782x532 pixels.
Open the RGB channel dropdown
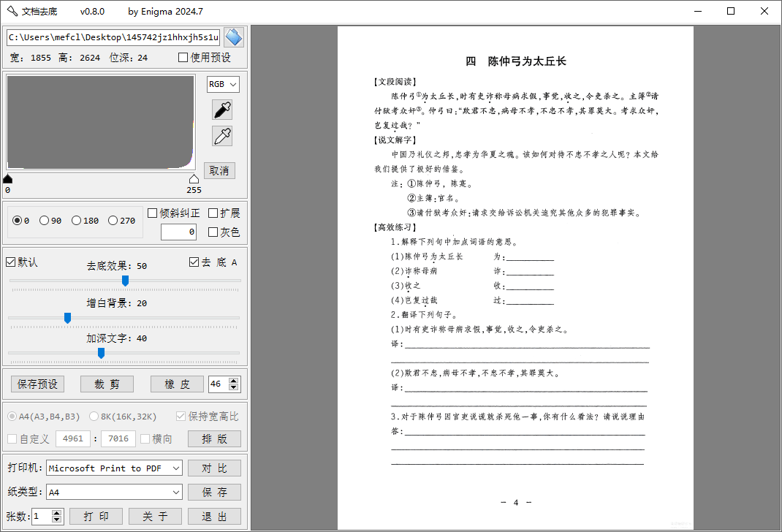pyautogui.click(x=223, y=84)
